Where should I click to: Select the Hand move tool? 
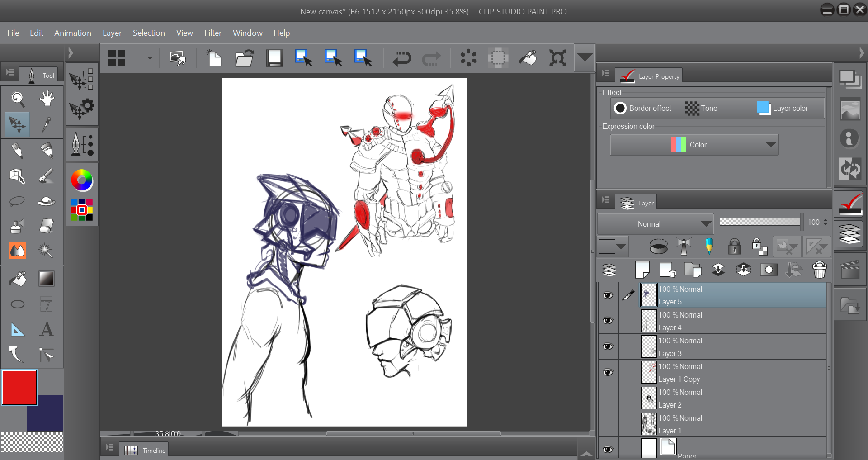(x=47, y=99)
